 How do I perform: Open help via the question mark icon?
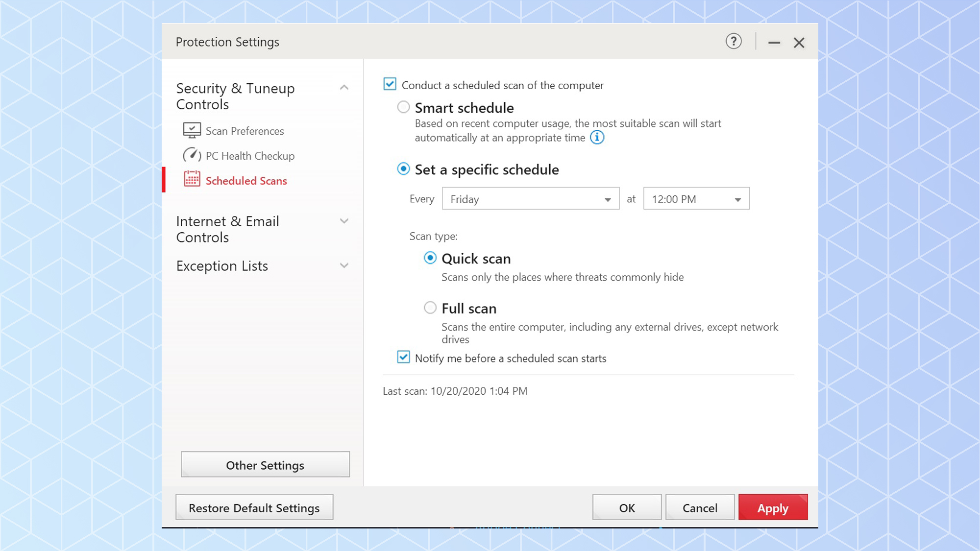[x=733, y=42]
